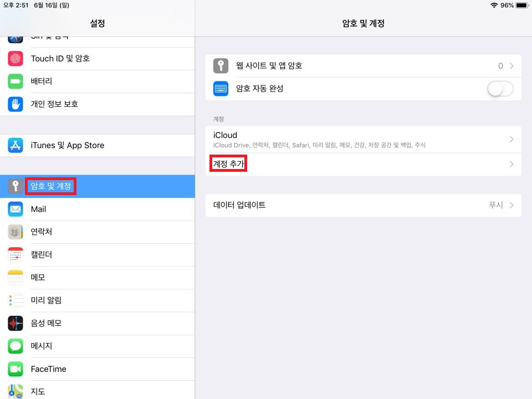
Task: Tap the FaceTime icon in sidebar
Action: click(x=16, y=369)
